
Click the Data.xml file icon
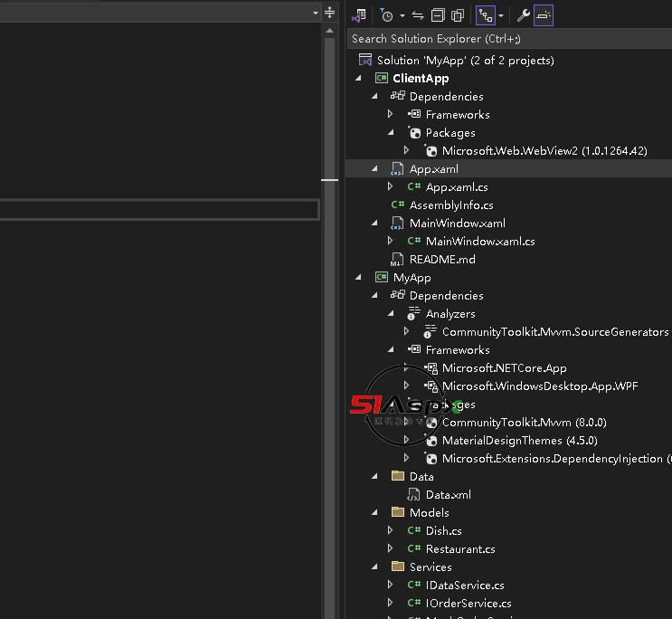[x=413, y=495]
